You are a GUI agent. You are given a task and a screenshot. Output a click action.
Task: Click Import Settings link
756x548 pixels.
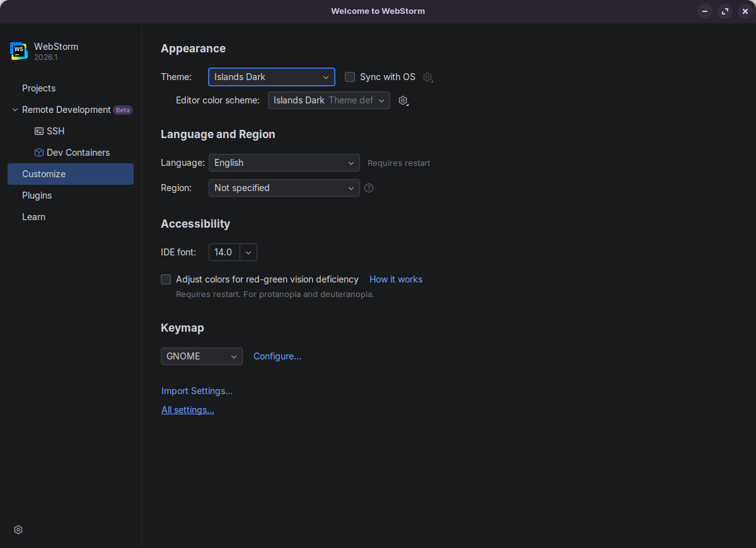click(196, 391)
